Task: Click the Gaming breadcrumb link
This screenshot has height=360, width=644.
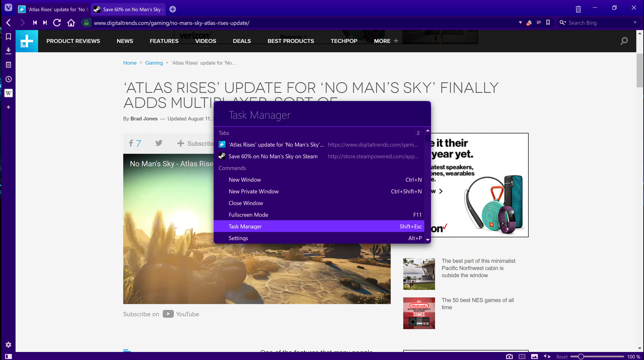Action: pos(154,63)
